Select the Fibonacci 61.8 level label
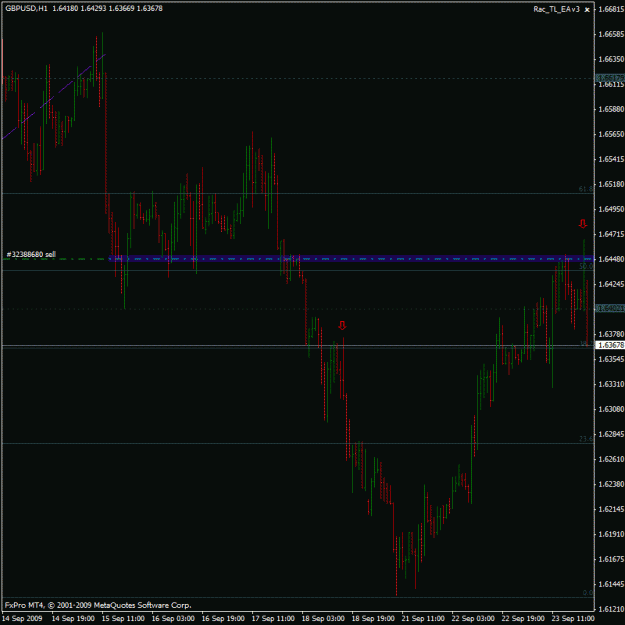625x625 pixels. [x=586, y=189]
